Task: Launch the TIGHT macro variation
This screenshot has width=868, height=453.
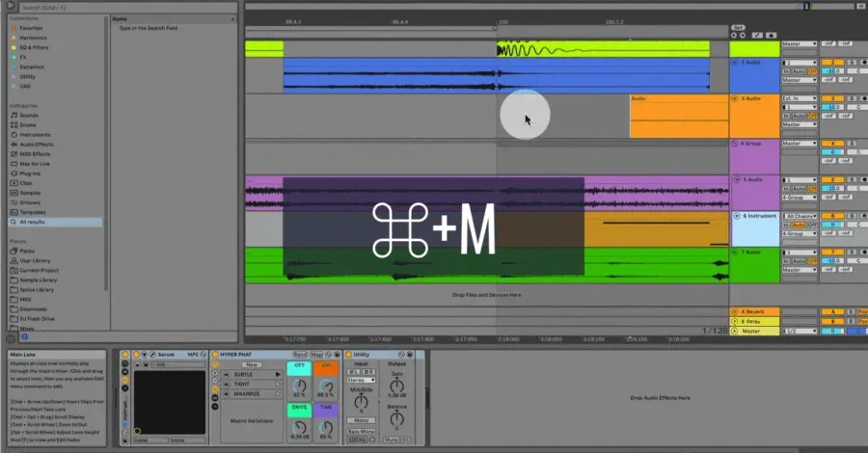Action: (x=278, y=384)
